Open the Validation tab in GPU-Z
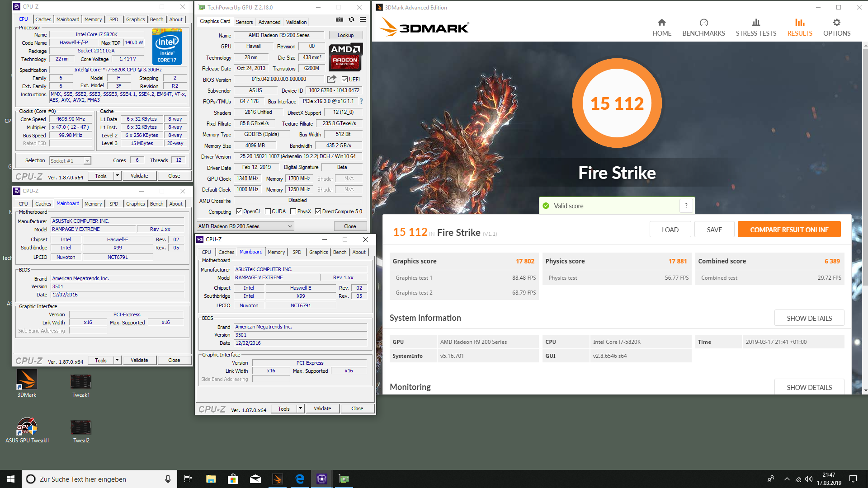This screenshot has width=868, height=488. click(296, 22)
